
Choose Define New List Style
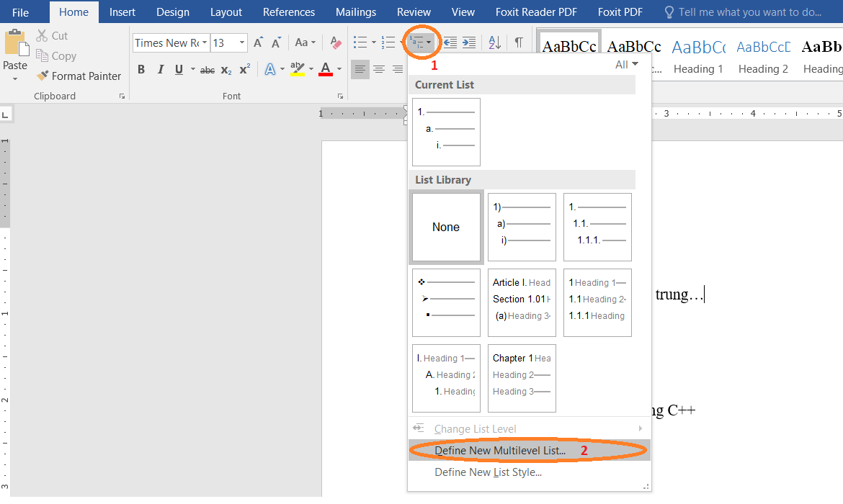(x=529, y=472)
